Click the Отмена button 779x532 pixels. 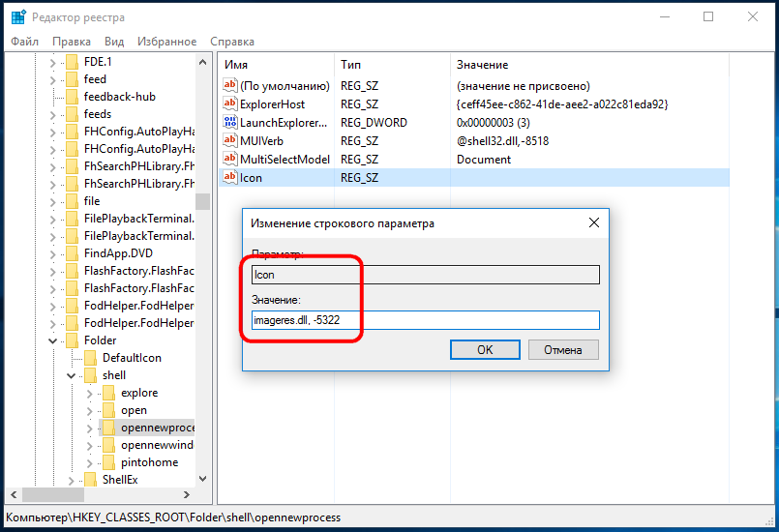(563, 350)
